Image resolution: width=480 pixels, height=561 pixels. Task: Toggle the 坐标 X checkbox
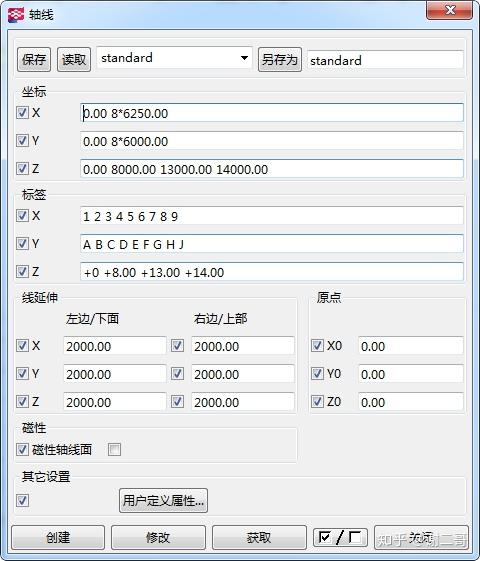pos(23,113)
